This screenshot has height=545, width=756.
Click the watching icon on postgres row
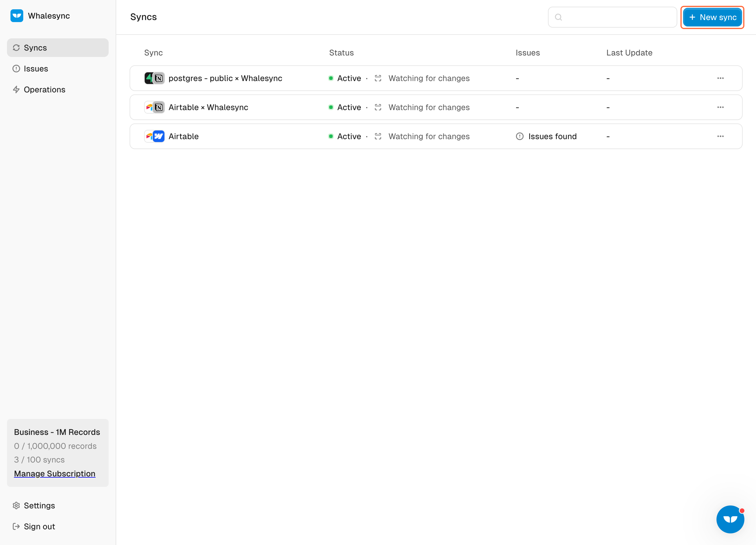point(378,78)
